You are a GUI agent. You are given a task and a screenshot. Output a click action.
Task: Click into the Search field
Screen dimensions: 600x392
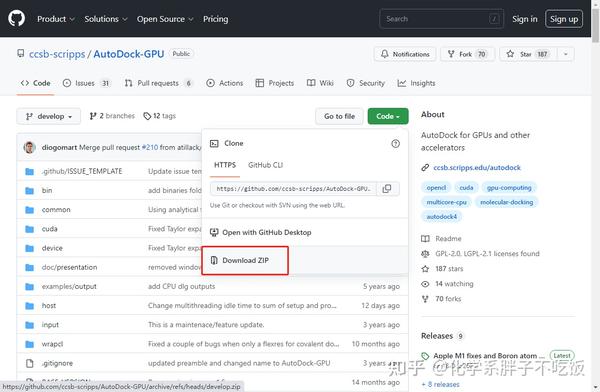tap(442, 19)
